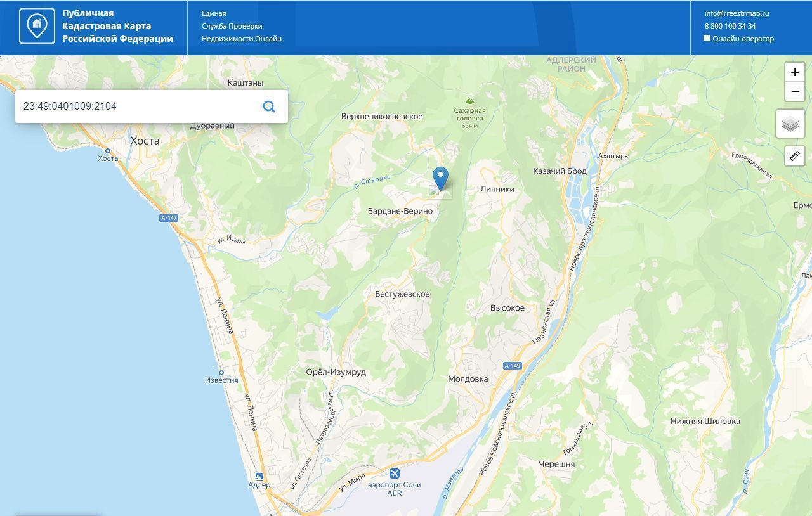Click the р. Старики river label
The width and height of the screenshot is (812, 516).
tap(372, 182)
